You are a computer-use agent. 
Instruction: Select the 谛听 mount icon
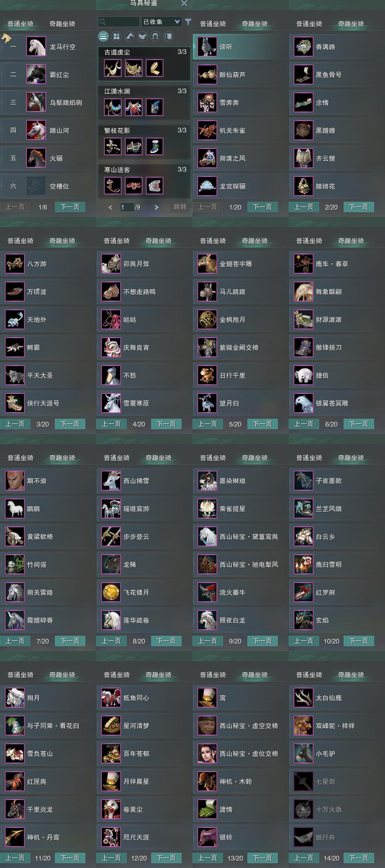[207, 47]
